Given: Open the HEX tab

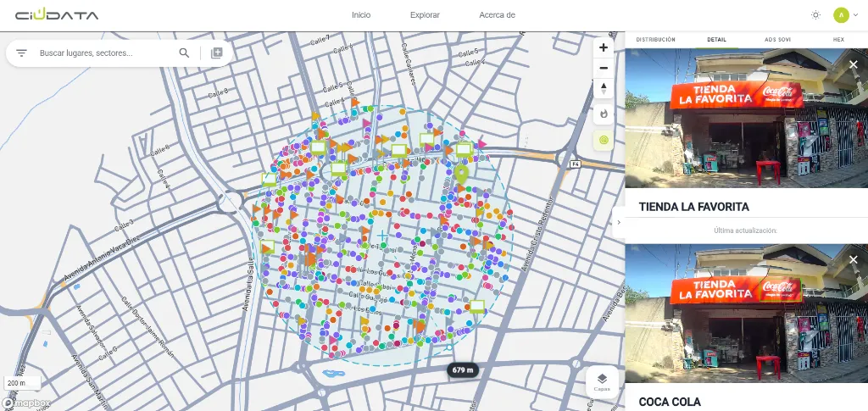Looking at the screenshot, I should pyautogui.click(x=838, y=40).
